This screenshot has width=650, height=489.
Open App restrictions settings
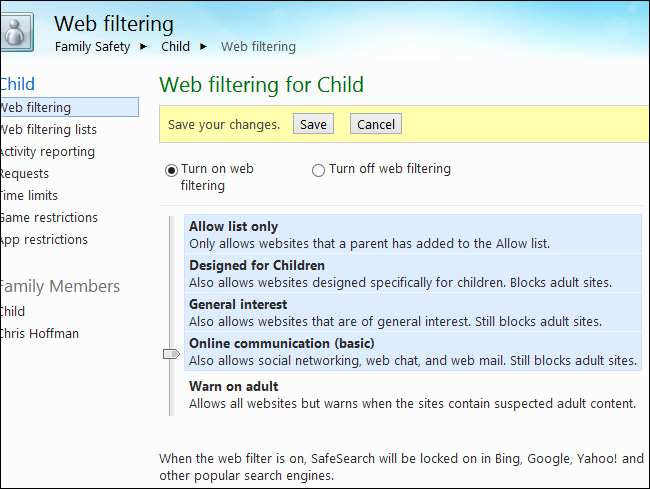pyautogui.click(x=45, y=240)
